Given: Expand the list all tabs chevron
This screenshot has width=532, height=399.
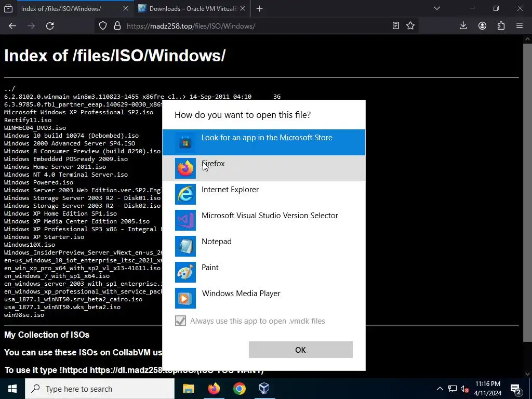Looking at the screenshot, I should pos(437,8).
